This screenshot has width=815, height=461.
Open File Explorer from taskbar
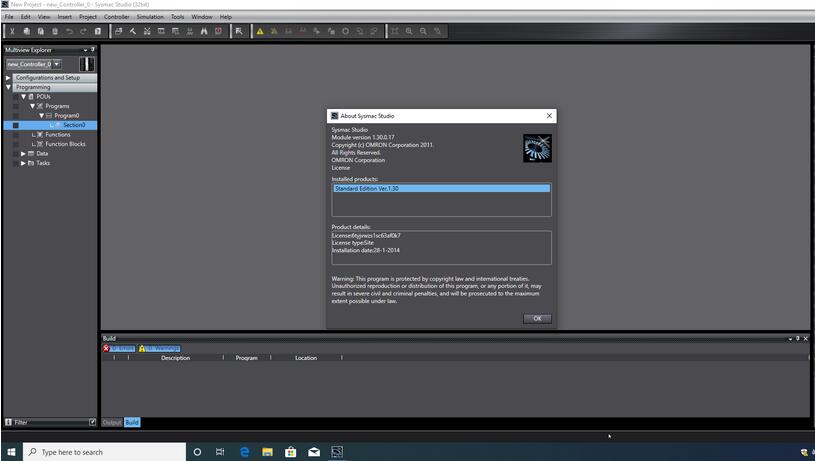click(x=267, y=452)
